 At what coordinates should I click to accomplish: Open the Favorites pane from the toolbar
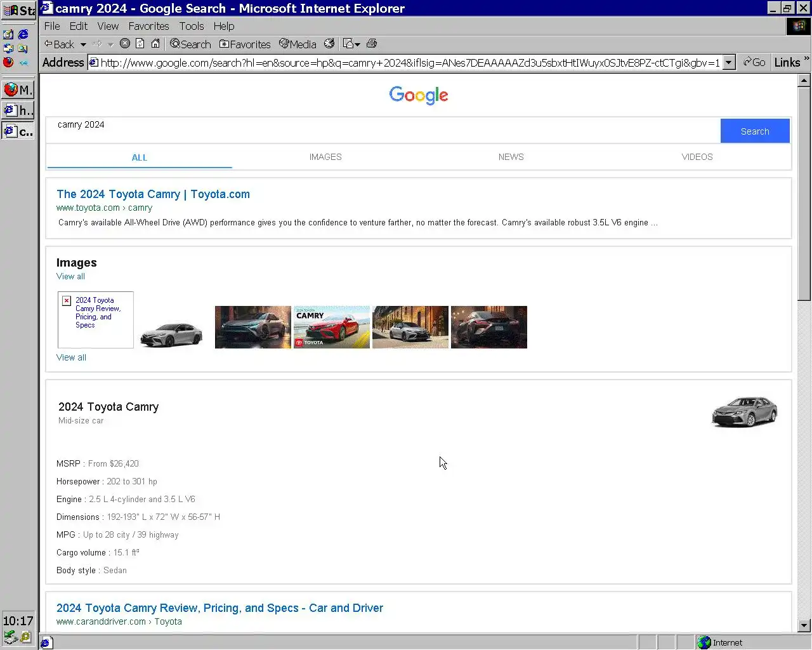click(245, 44)
